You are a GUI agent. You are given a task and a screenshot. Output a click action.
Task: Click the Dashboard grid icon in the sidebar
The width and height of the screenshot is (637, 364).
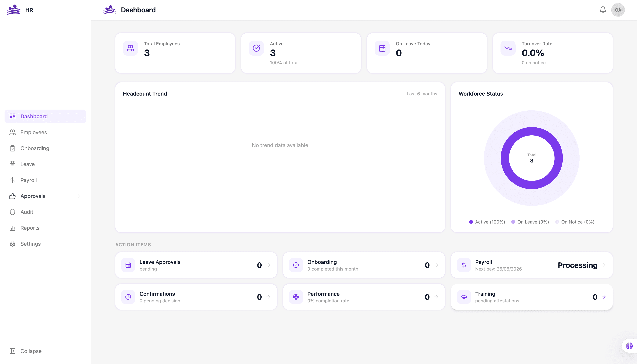point(13,116)
